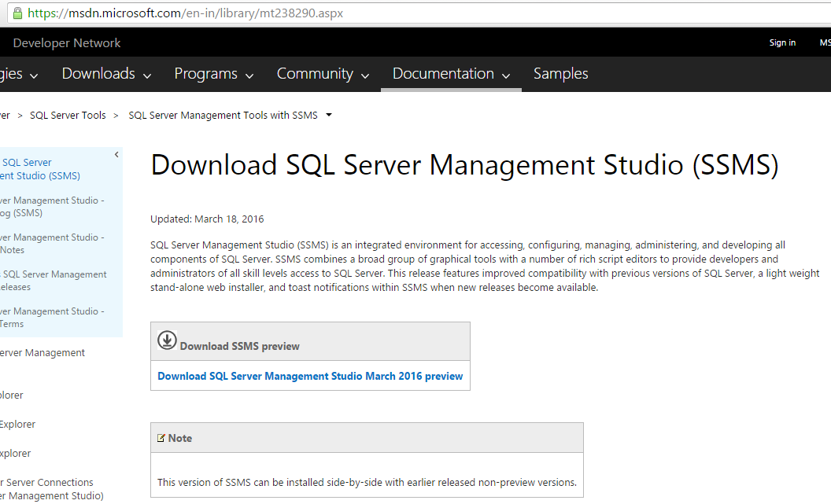Click the side-by-side install note text
This screenshot has width=831, height=504.
point(367,482)
